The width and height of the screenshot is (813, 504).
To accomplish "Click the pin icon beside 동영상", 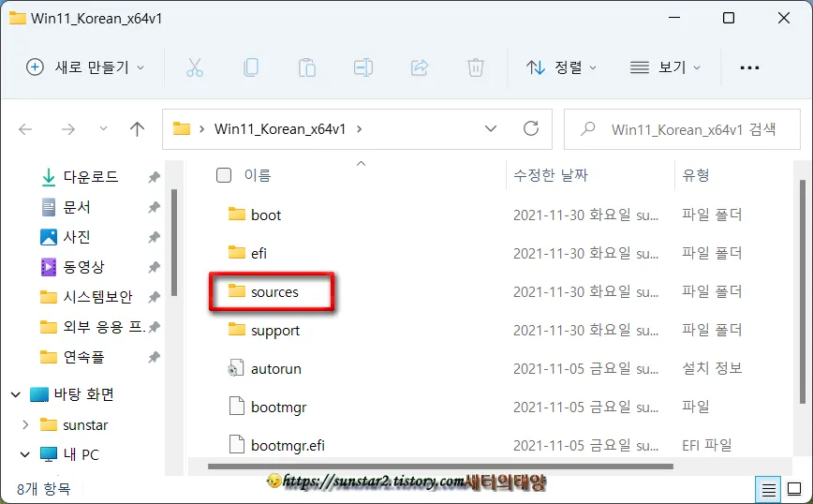I will coord(154,268).
